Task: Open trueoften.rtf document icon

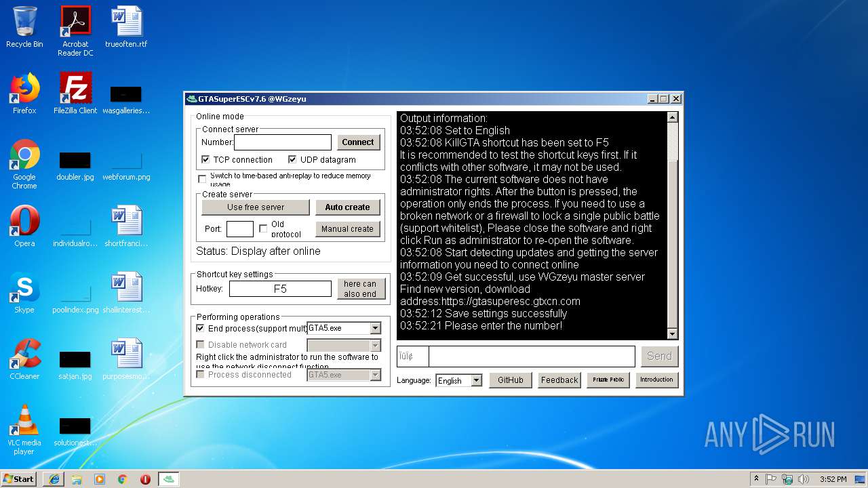Action: pyautogui.click(x=126, y=27)
